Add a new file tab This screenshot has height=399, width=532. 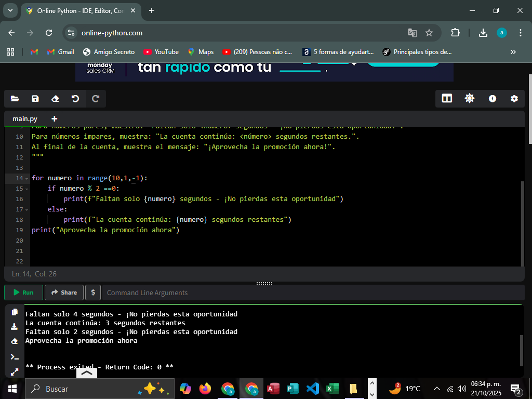pos(55,118)
